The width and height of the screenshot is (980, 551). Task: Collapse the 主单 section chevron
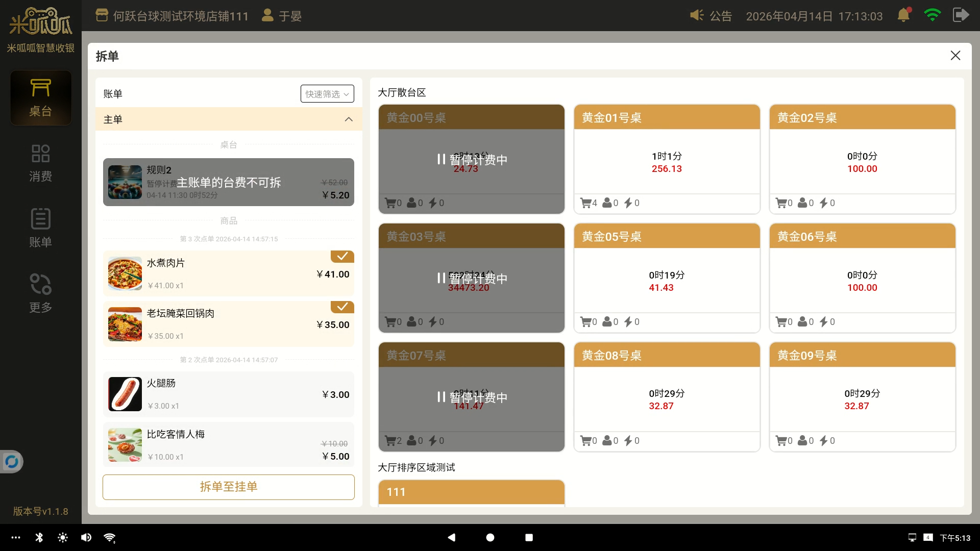coord(349,119)
